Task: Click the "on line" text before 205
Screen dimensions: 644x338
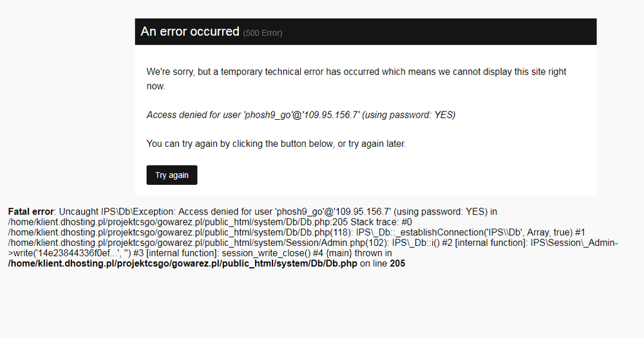Action: point(373,263)
